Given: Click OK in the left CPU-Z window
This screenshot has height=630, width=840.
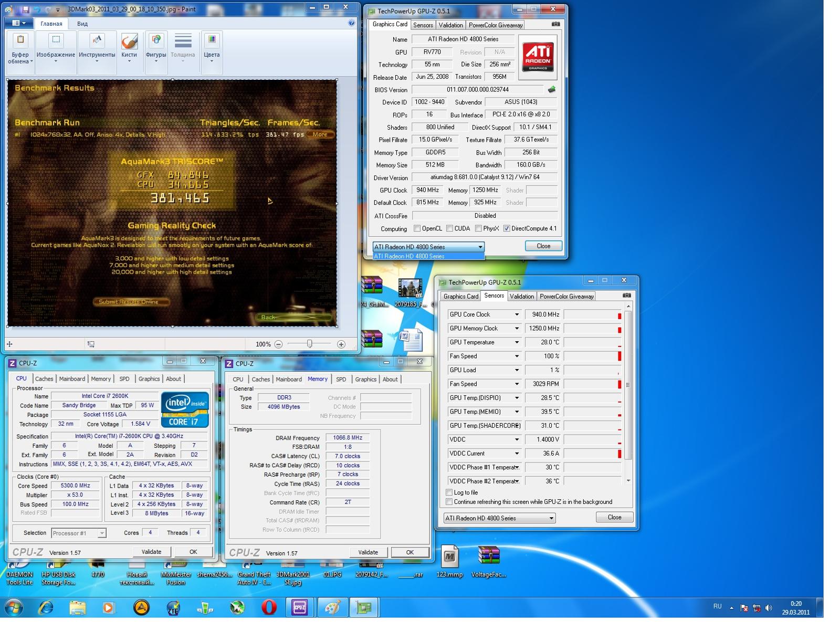Looking at the screenshot, I should tap(193, 552).
